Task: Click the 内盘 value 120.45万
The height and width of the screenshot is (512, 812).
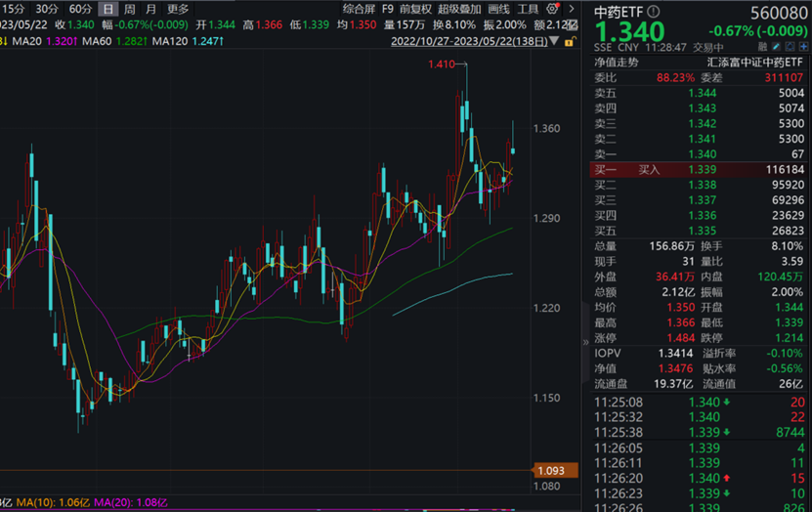Action: point(781,277)
